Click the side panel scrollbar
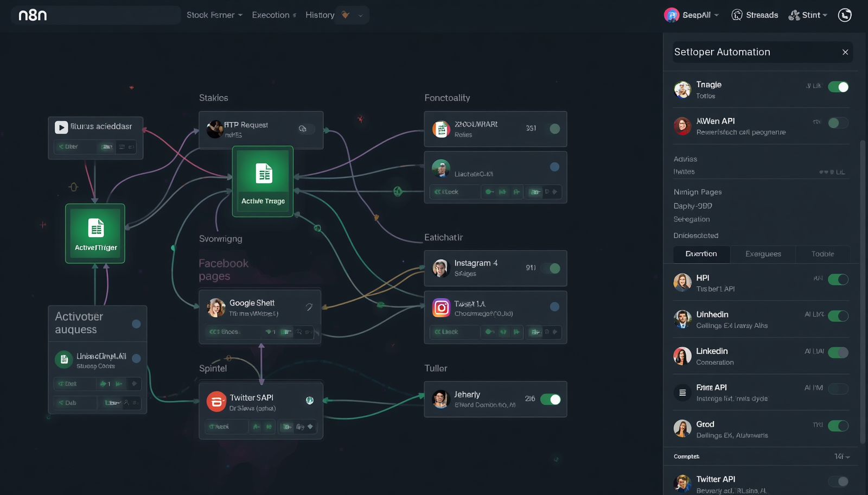The height and width of the screenshot is (495, 868). [x=863, y=292]
